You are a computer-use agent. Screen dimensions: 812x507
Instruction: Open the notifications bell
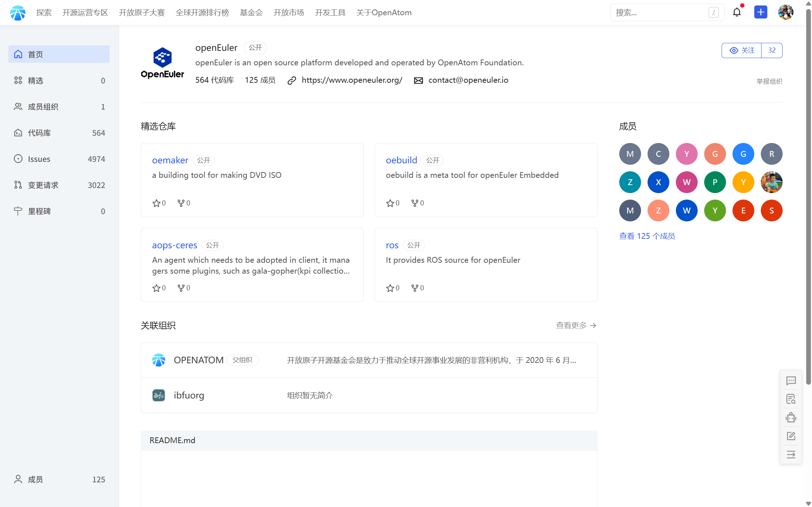(x=737, y=12)
